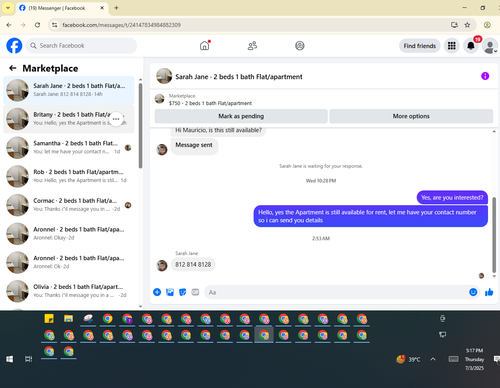Screen dimensions: 500x388
Task: Click the Facebook logo icon
Action: pos(14,46)
